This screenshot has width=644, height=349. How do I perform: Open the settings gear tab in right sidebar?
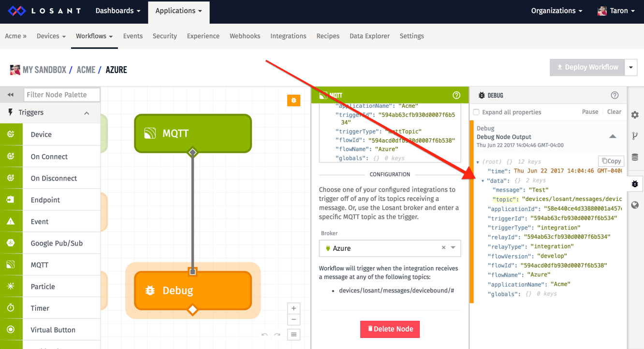[635, 115]
